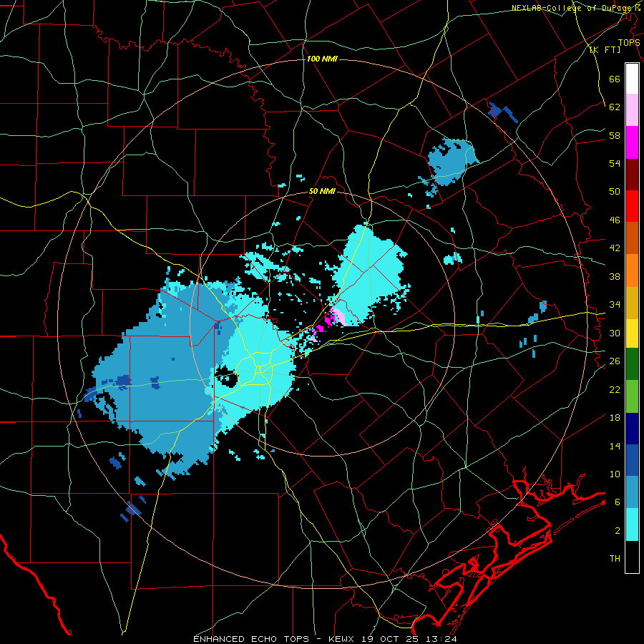Viewport: 644px width, 644px height.
Task: Pick the light orange legend swatch above 38
Action: [x=632, y=270]
